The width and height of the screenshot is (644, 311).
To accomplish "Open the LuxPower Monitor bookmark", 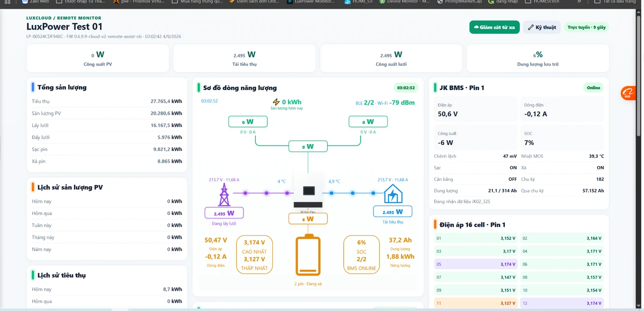I will click(311, 2).
